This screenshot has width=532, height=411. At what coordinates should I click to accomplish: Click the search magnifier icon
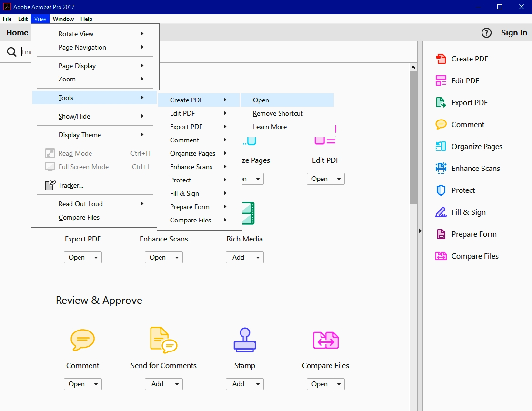coord(11,52)
